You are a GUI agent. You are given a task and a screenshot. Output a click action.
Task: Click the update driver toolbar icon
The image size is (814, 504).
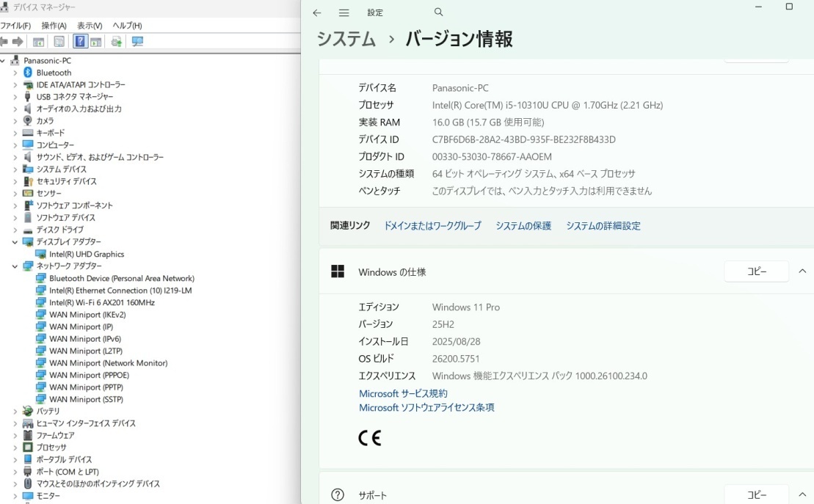coord(116,42)
